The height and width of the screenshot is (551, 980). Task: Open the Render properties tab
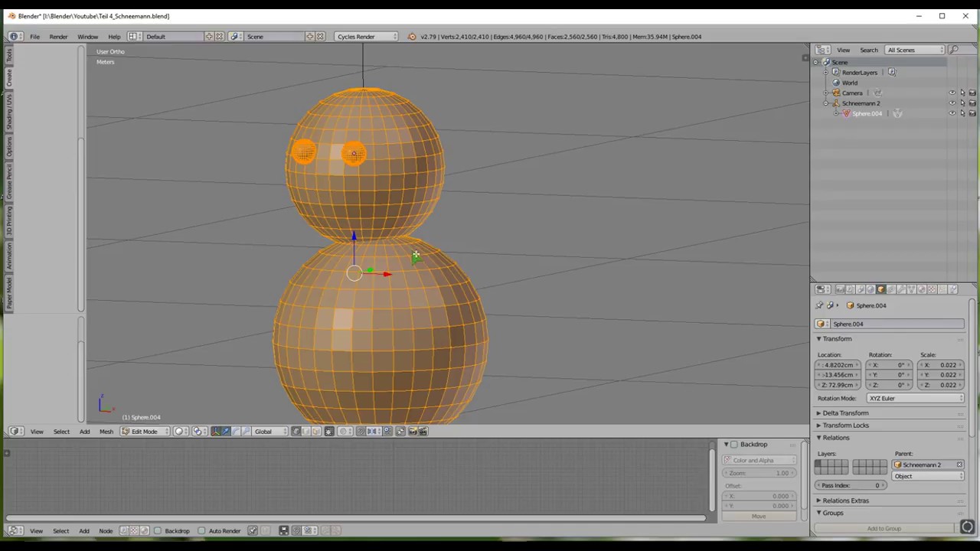(840, 289)
